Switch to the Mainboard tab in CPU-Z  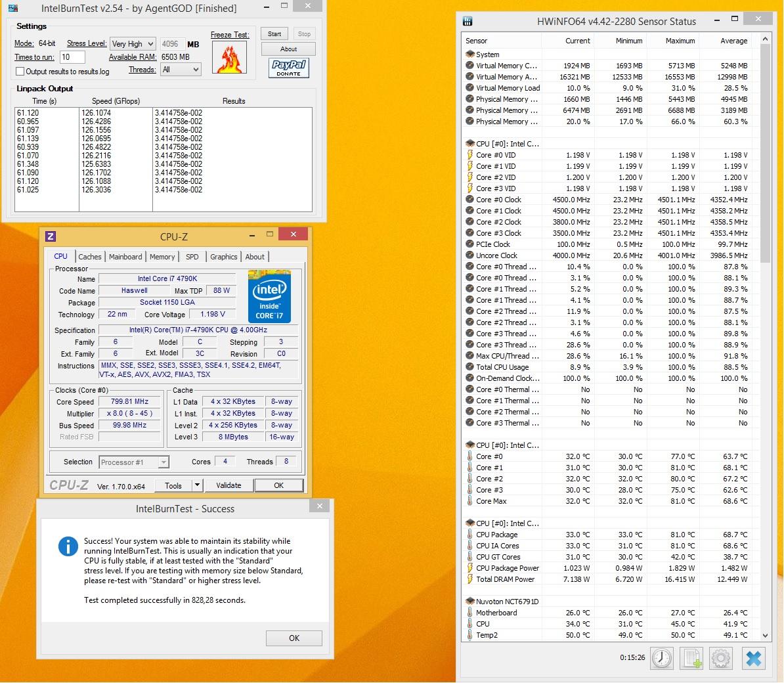tap(125, 257)
